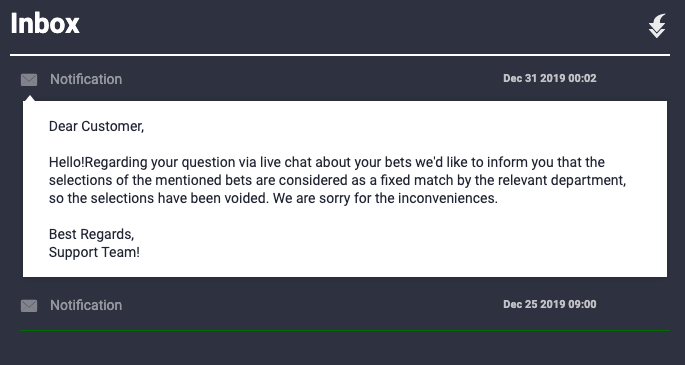Screen dimensions: 685x365
Task: Click the envelope icon of the Dec 31 notification
Action: (x=29, y=80)
